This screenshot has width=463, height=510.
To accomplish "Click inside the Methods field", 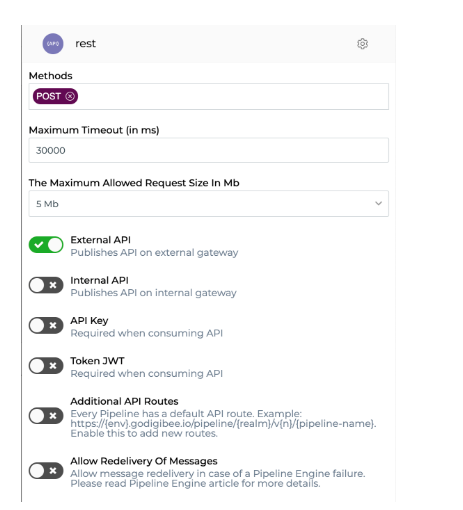I will click(209, 96).
